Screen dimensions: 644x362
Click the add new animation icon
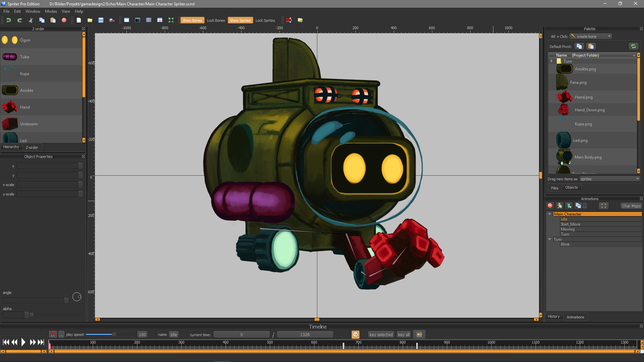[x=569, y=206]
